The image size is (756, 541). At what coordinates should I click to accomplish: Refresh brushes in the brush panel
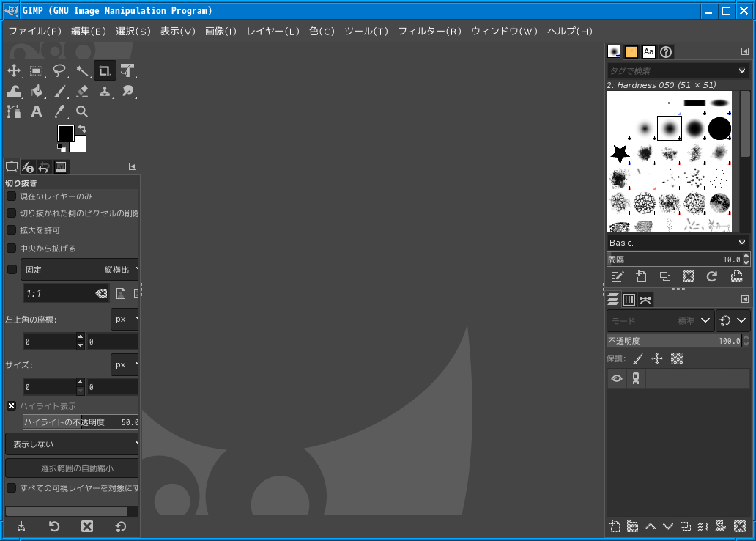[711, 276]
